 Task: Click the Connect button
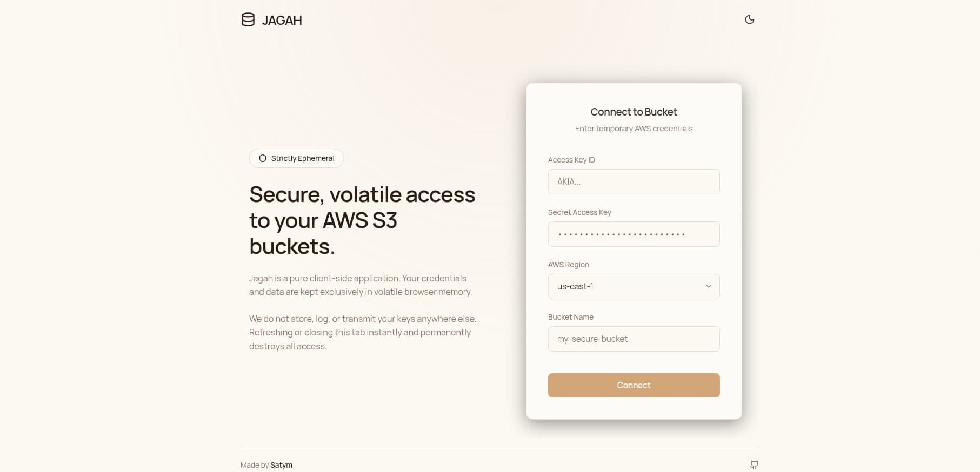coord(634,385)
